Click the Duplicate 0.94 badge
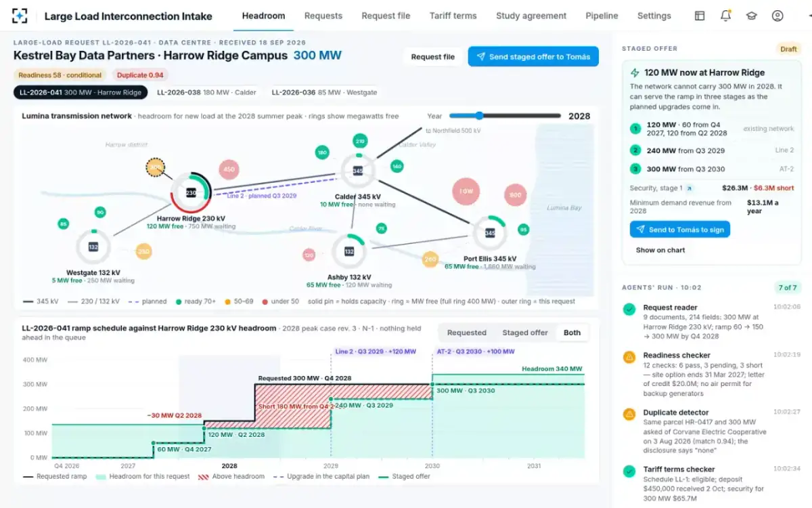 coord(140,75)
